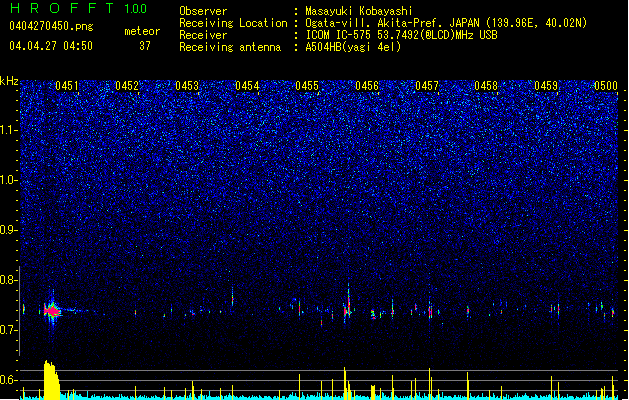Select antenna text A504HB(yagi 4el)
The height and width of the screenshot is (400, 629).
[x=353, y=47]
